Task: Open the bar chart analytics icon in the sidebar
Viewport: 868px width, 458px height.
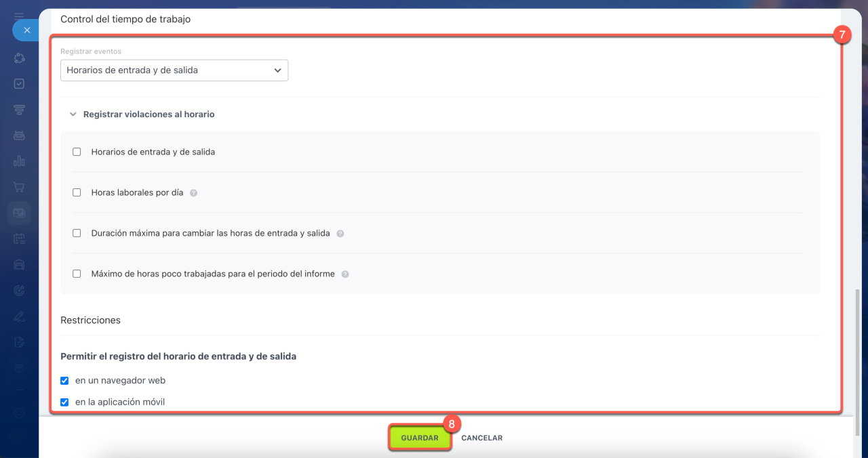Action: [x=19, y=161]
